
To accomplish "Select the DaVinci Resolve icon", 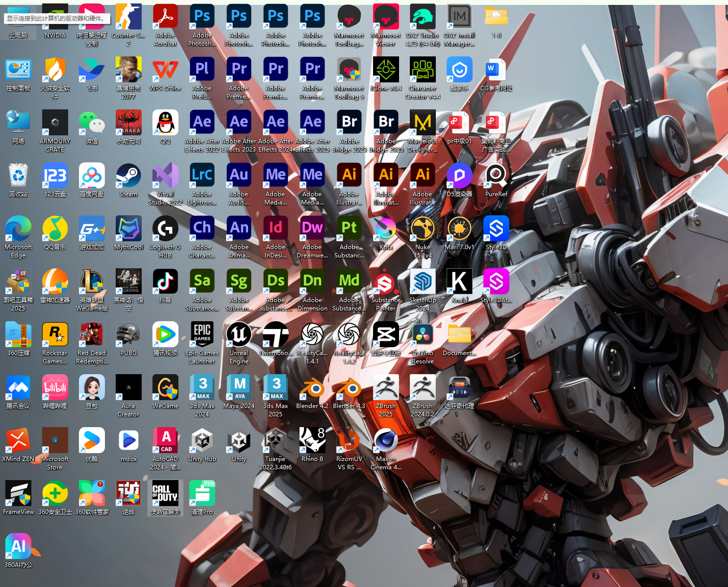I will pyautogui.click(x=423, y=343).
